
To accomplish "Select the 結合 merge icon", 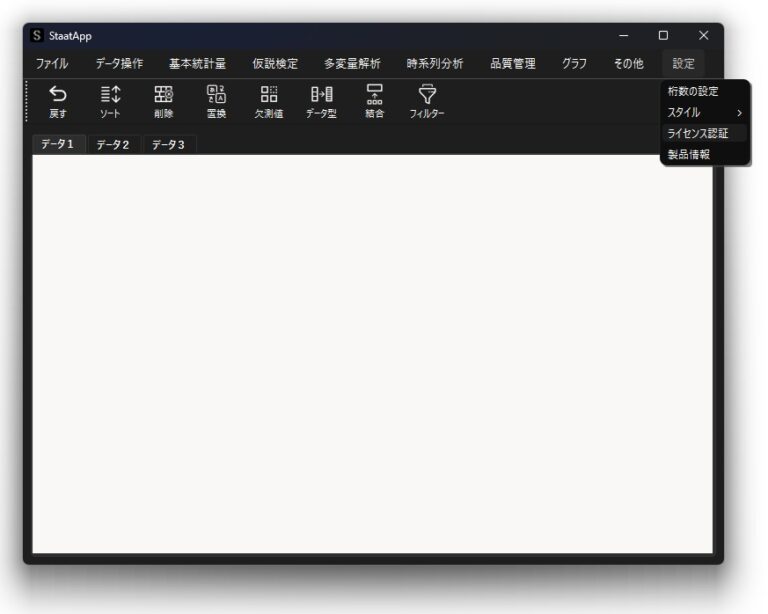I will pos(374,95).
